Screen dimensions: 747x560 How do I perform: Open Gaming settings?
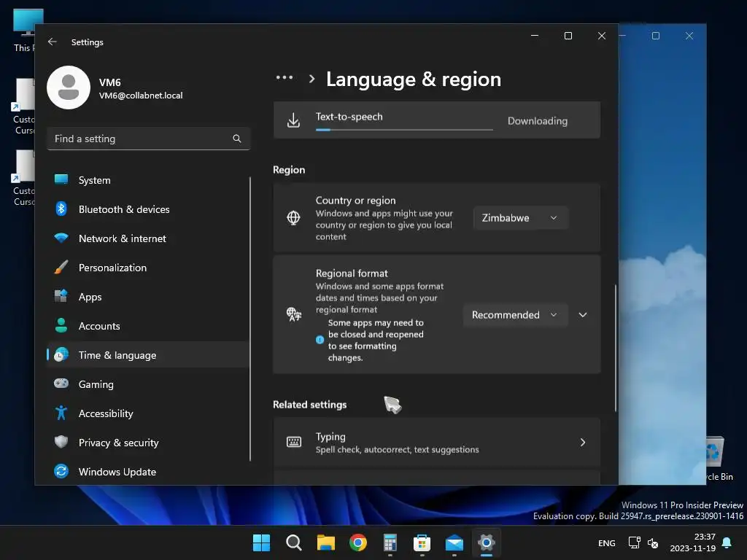[x=147, y=384]
